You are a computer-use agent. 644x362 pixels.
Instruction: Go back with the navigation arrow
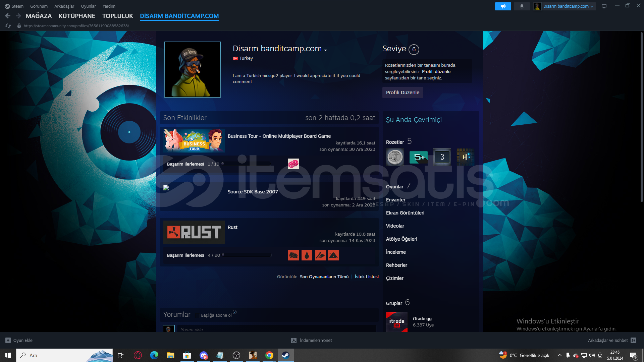coord(8,16)
